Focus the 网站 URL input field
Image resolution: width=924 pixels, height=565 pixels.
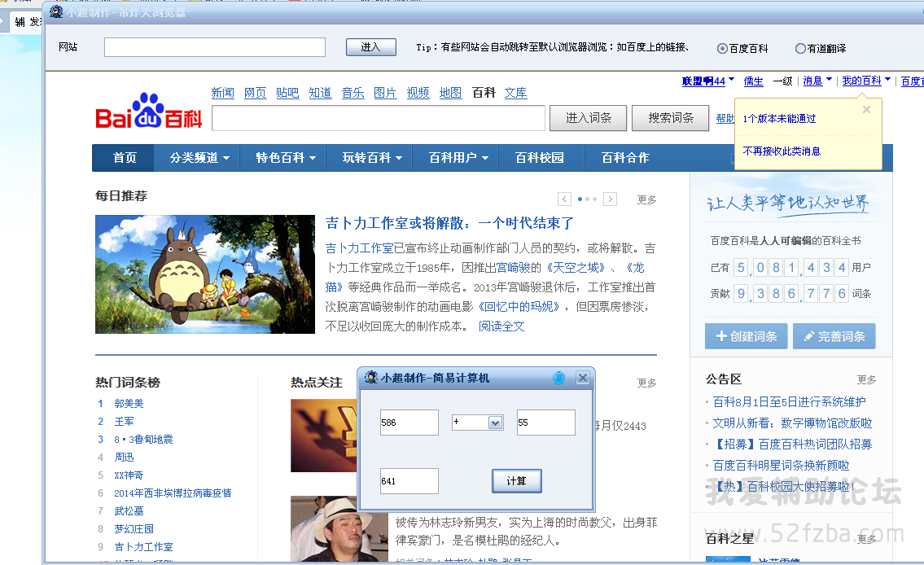[214, 47]
